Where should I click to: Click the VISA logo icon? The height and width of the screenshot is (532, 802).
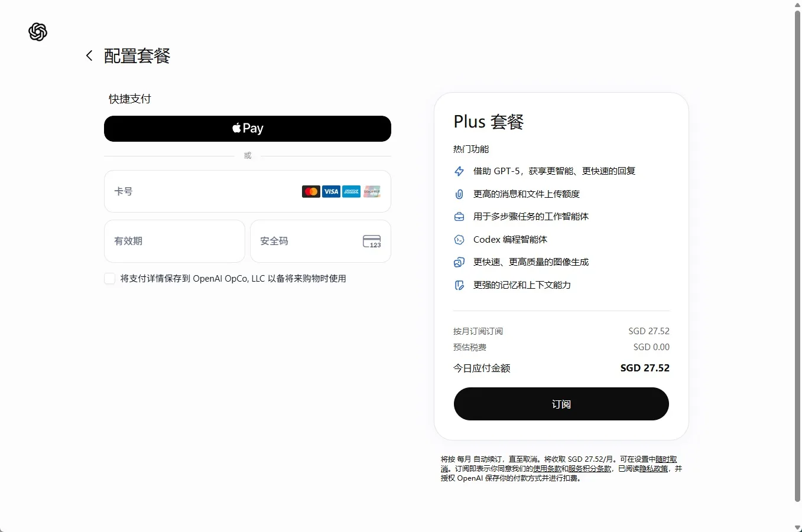coord(331,191)
